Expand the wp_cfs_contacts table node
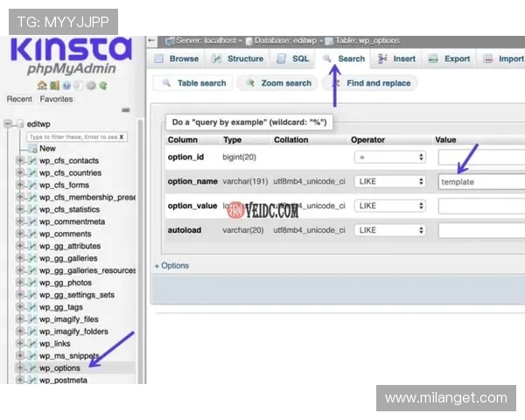The image size is (525, 420). tap(19, 161)
